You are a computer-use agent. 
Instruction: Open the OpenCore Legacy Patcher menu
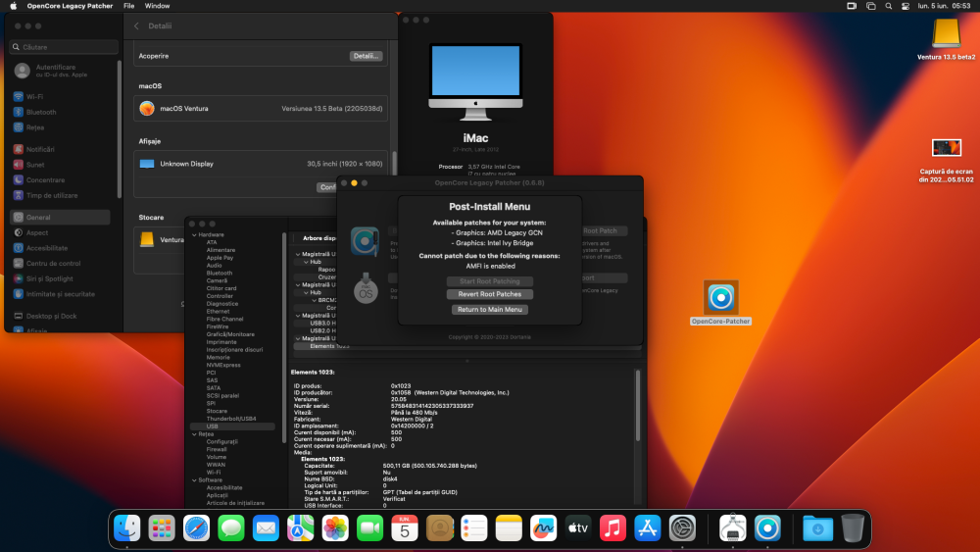coord(70,6)
